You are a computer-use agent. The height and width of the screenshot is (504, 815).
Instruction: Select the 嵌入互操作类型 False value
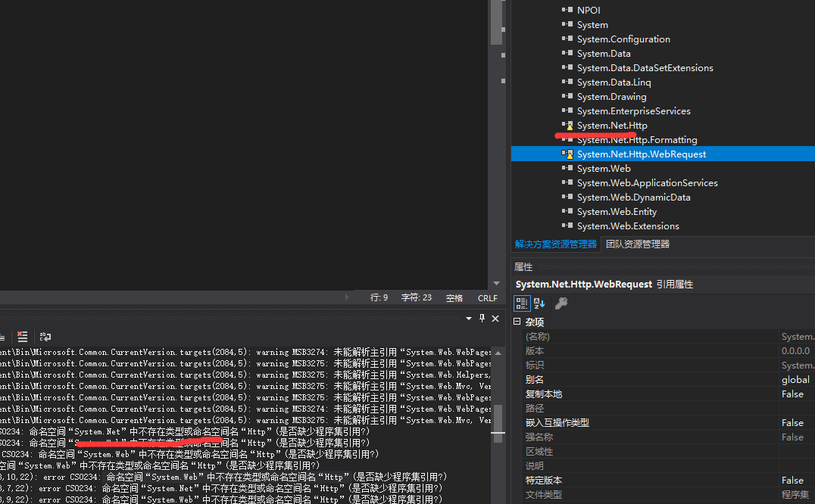(x=795, y=423)
